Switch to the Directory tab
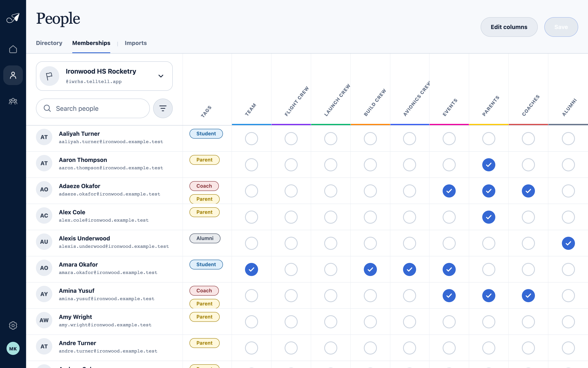Viewport: 588px width, 368px height. pos(49,43)
